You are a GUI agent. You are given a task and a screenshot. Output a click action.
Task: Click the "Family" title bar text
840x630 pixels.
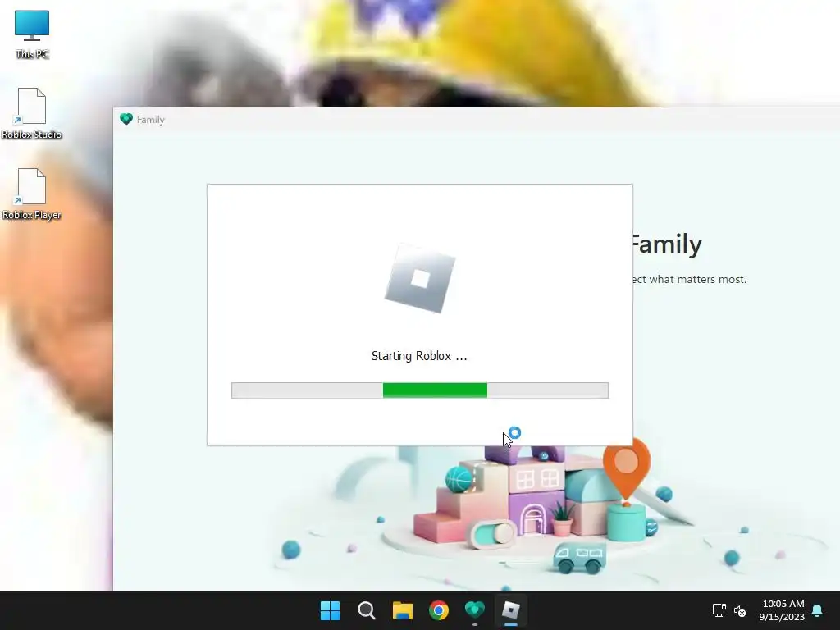tap(151, 120)
